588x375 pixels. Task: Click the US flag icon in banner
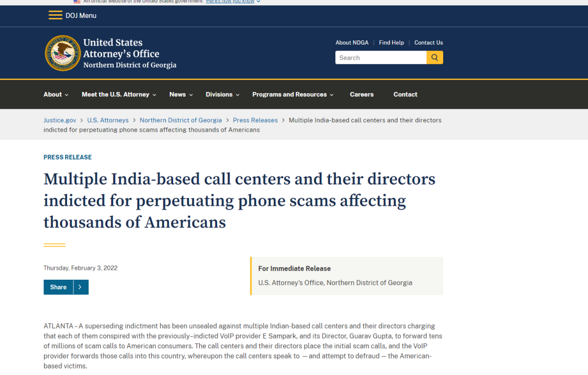point(77,2)
